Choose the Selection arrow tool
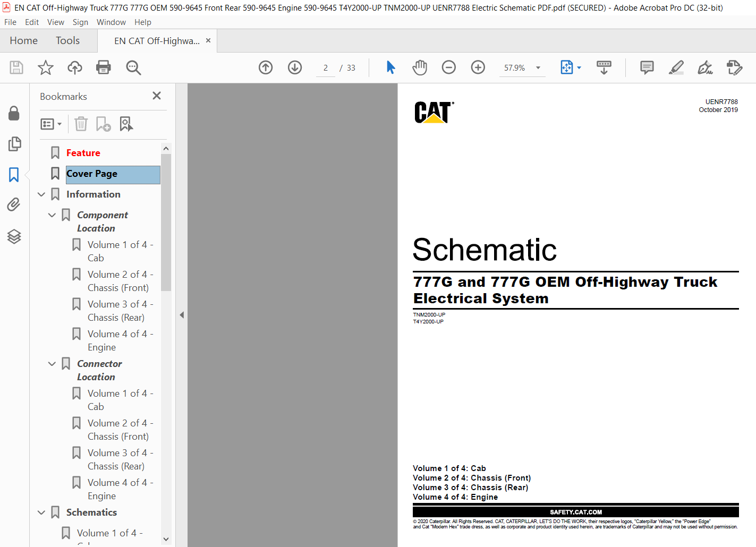 (390, 67)
